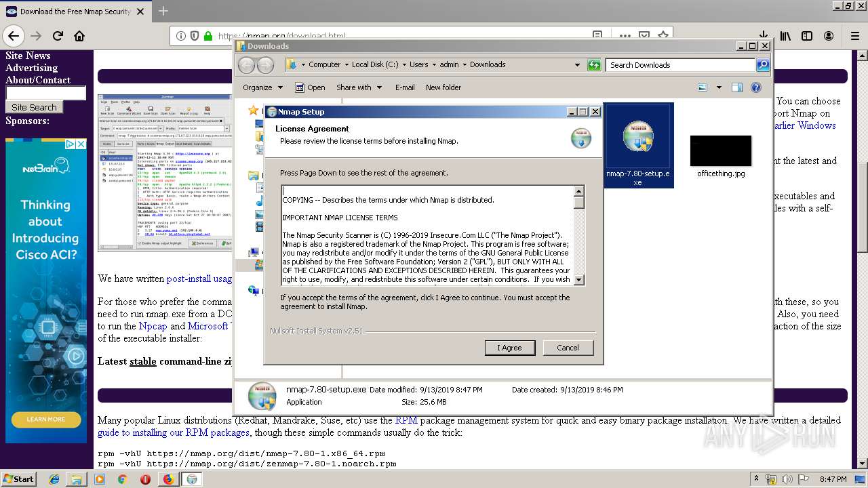This screenshot has height=488, width=868.
Task: Open media player taskbar icon
Action: (x=100, y=479)
